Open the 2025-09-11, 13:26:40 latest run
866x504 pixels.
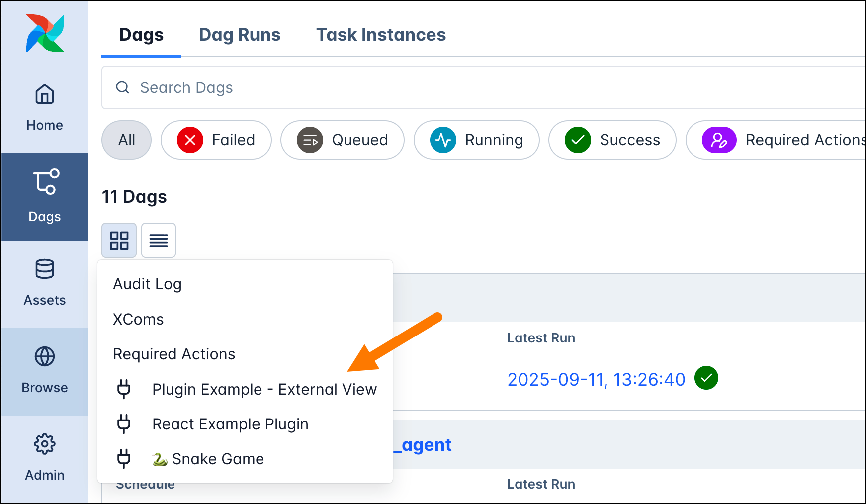pos(596,380)
